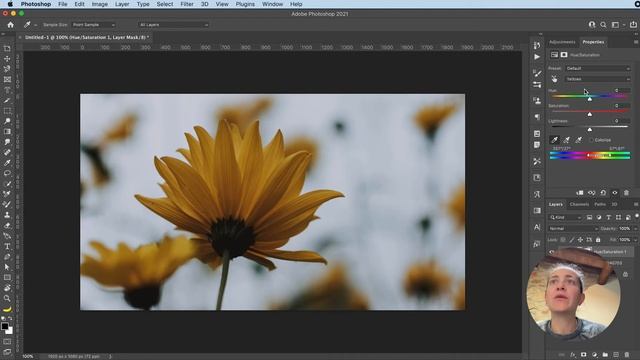Select the Add to Sample eyedropper
Viewport: 640px width, 360px height.
coord(567,140)
